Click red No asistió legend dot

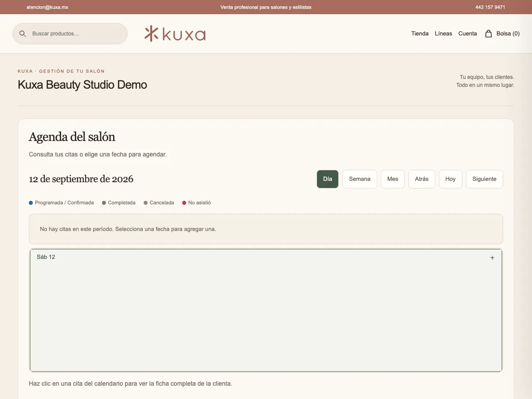[184, 203]
